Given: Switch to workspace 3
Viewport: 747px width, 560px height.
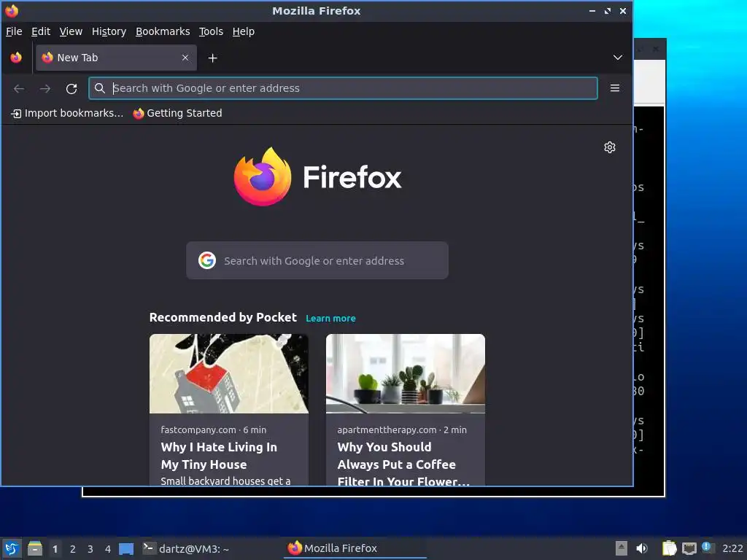Looking at the screenshot, I should [90, 549].
